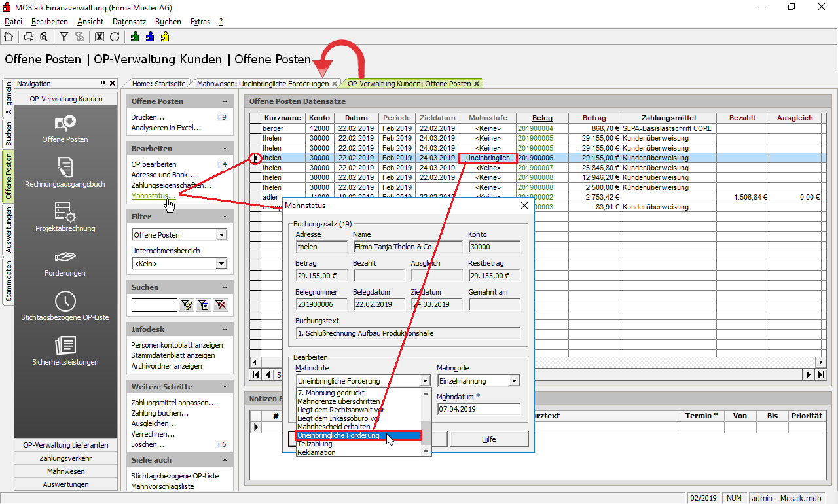Select Teilzahlung in the Mahnstufe list
The width and height of the screenshot is (838, 504).
[x=316, y=444]
